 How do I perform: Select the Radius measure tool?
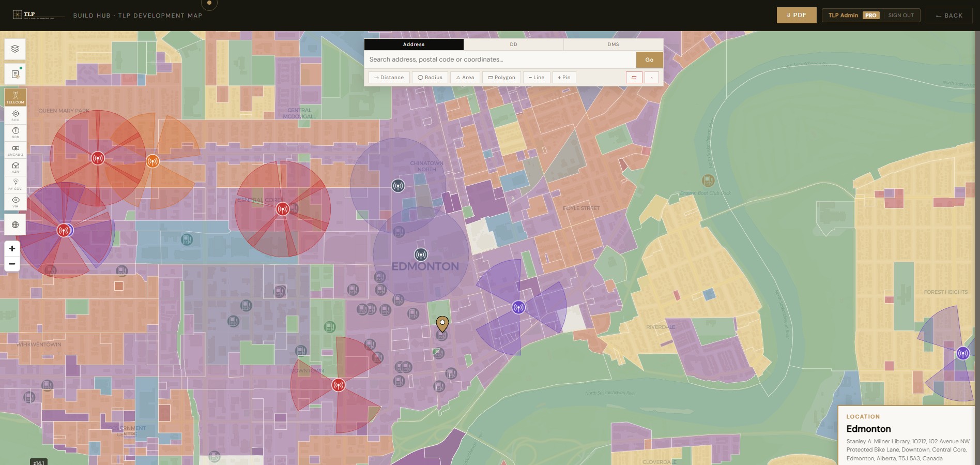click(430, 78)
